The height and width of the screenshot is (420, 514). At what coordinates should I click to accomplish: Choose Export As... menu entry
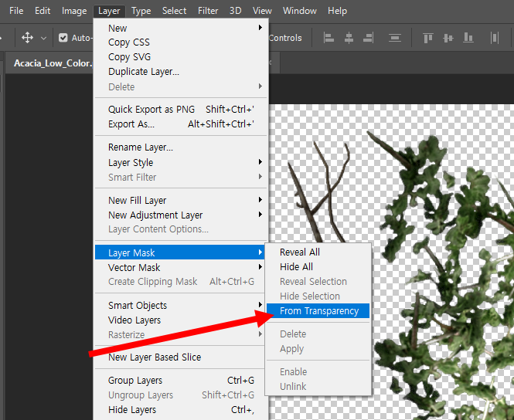(181, 124)
